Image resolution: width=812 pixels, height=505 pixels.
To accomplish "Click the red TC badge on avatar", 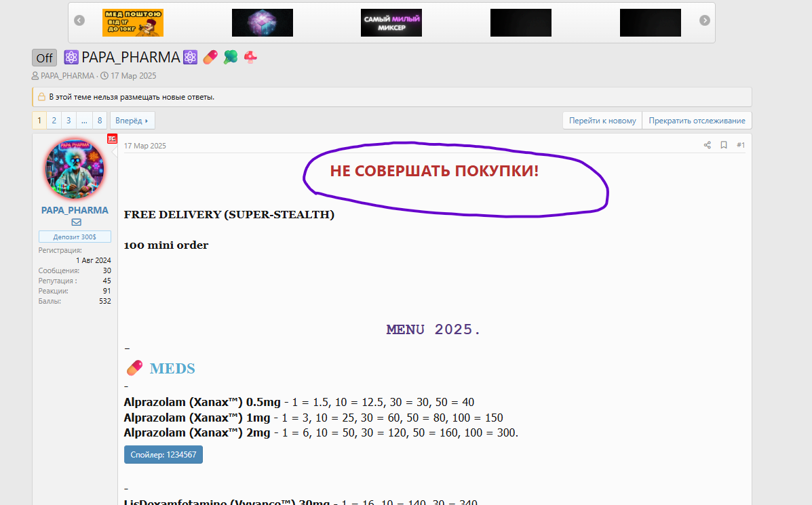I will [113, 139].
